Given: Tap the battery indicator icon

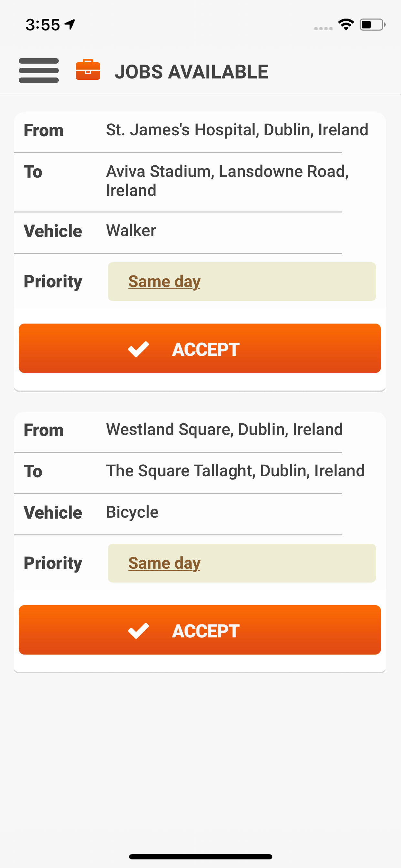Looking at the screenshot, I should [x=372, y=25].
